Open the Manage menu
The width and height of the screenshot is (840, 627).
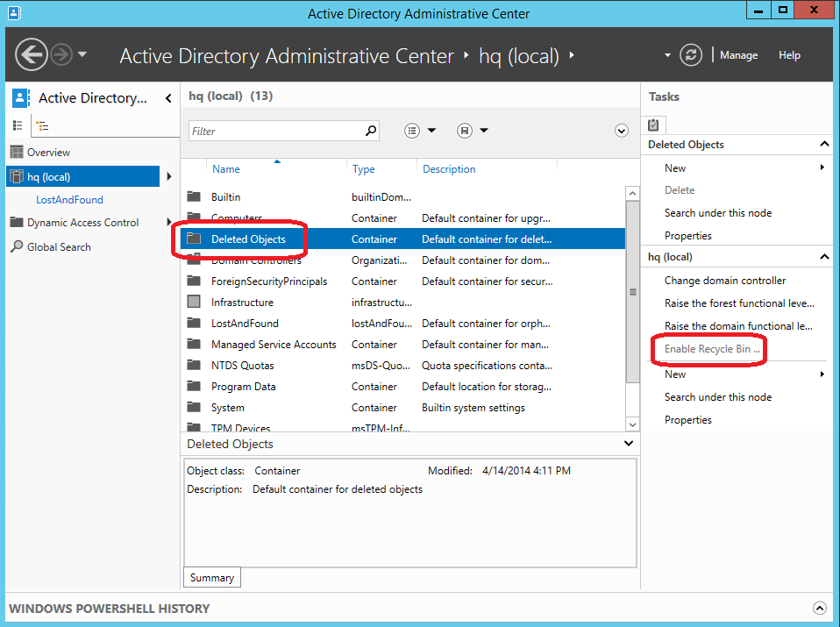coord(738,54)
